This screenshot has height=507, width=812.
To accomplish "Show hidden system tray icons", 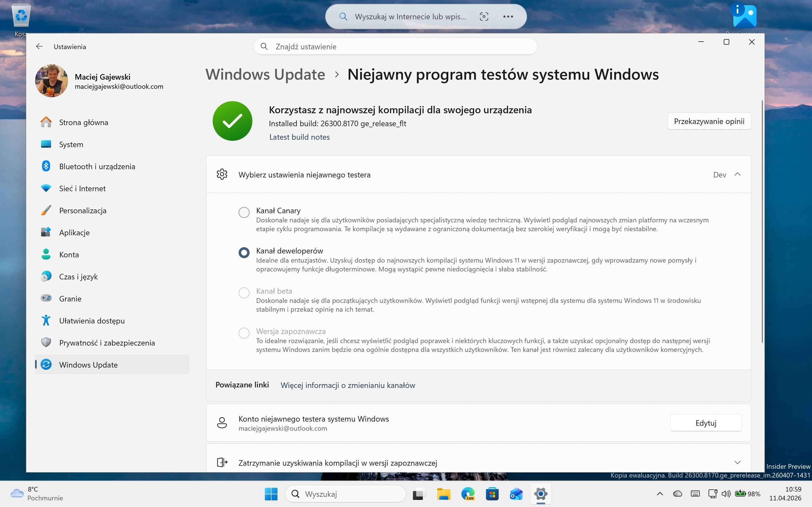I will [660, 493].
